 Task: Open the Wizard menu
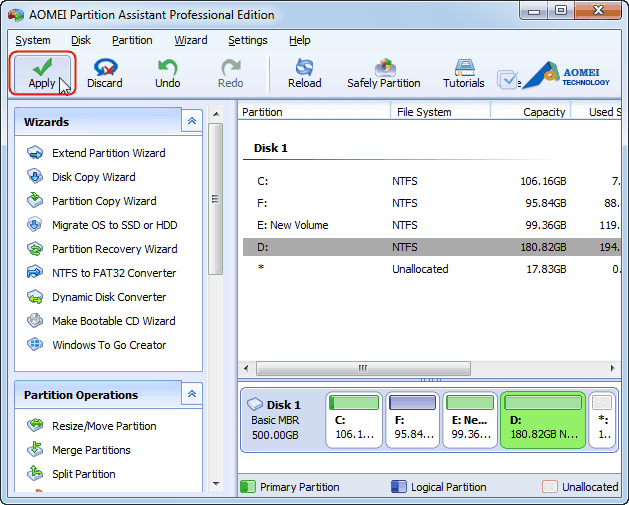191,41
